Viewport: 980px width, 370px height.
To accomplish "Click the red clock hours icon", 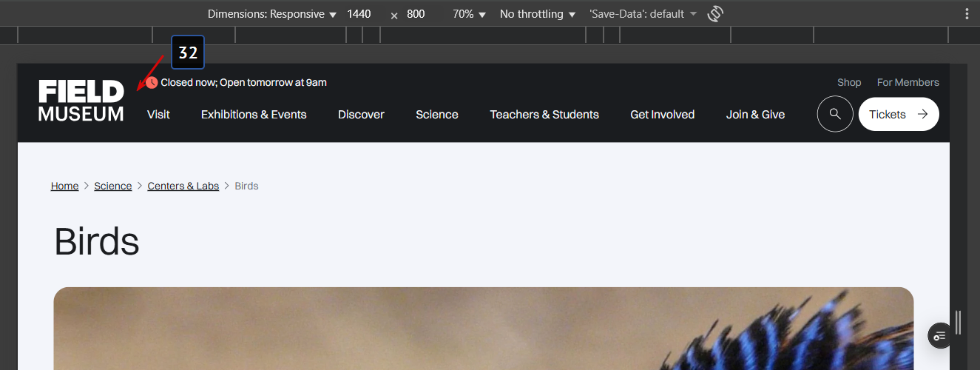I will (x=152, y=82).
